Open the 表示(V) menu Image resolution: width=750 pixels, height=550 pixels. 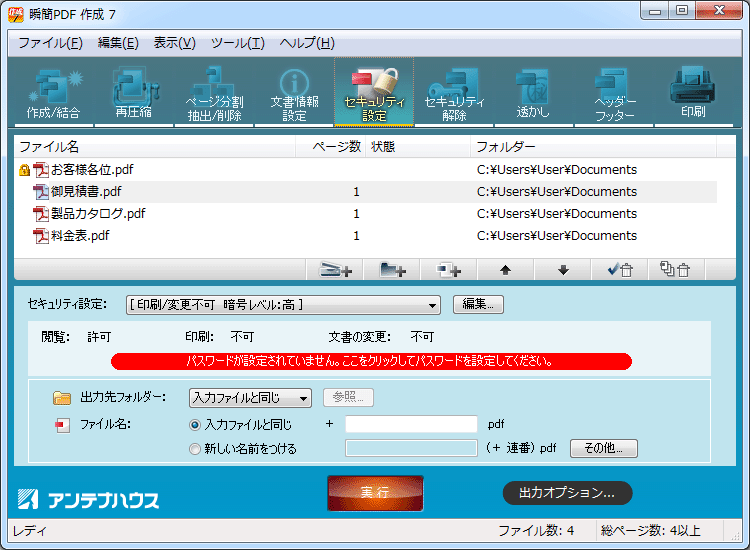point(174,43)
